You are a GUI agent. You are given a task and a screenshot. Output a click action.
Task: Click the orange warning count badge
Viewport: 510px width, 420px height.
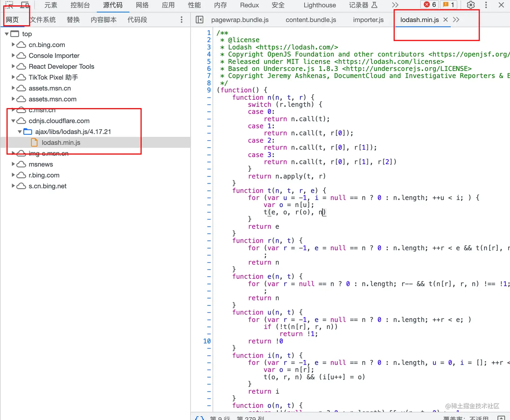[449, 5]
